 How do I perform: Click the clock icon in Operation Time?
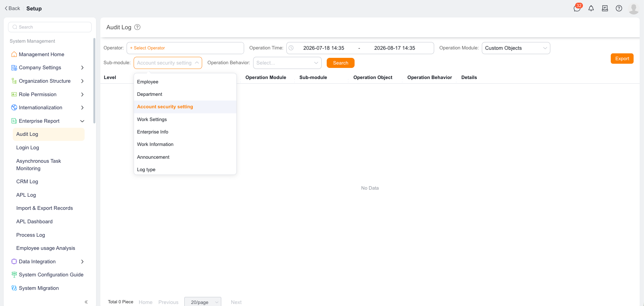291,48
